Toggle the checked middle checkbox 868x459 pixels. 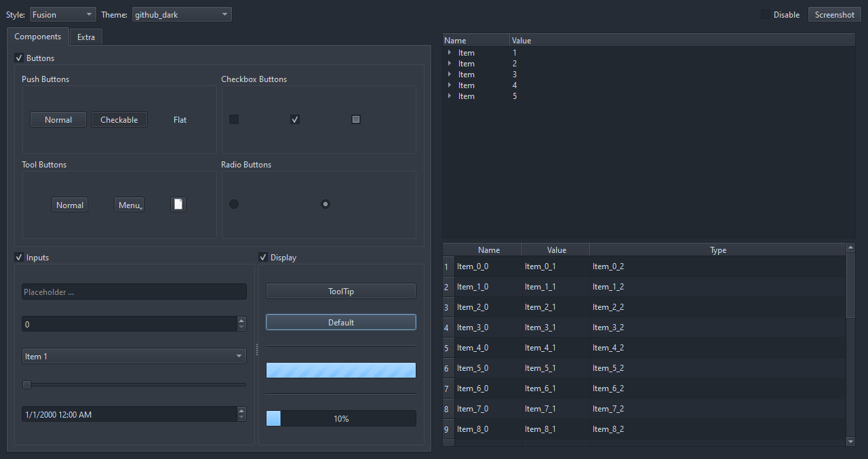[x=295, y=119]
